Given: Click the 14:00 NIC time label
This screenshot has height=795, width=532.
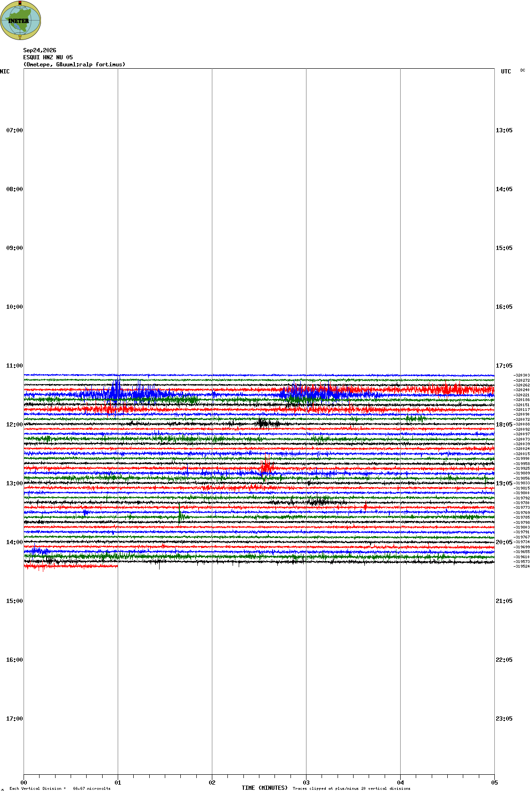Looking at the screenshot, I should (x=15, y=542).
